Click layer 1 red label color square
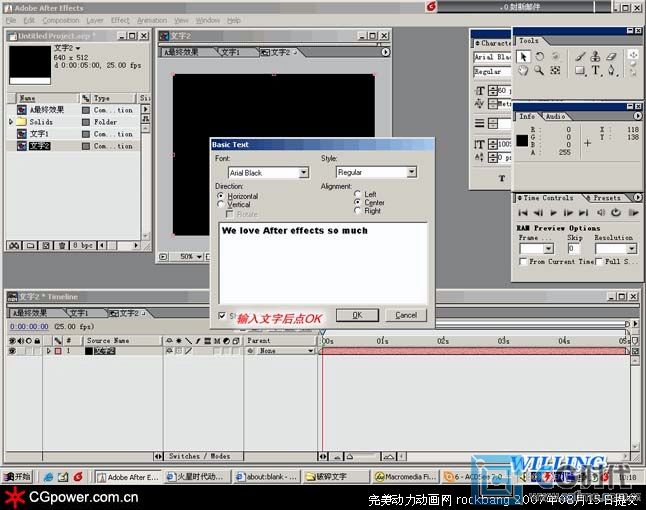Viewport: 646px width, 510px height. click(x=58, y=351)
